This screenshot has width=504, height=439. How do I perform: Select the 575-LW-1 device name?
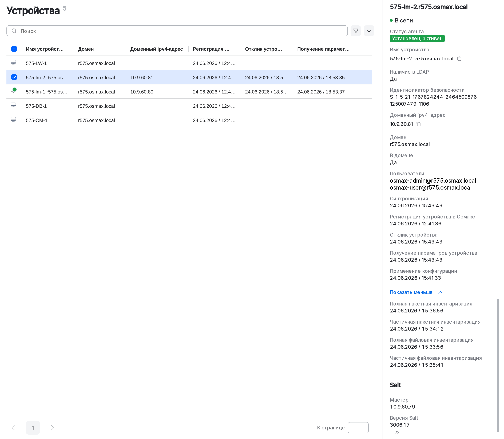pos(36,63)
